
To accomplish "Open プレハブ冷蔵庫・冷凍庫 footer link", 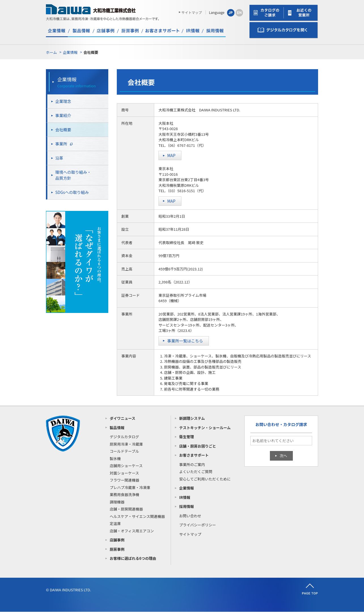I will pyautogui.click(x=130, y=488).
